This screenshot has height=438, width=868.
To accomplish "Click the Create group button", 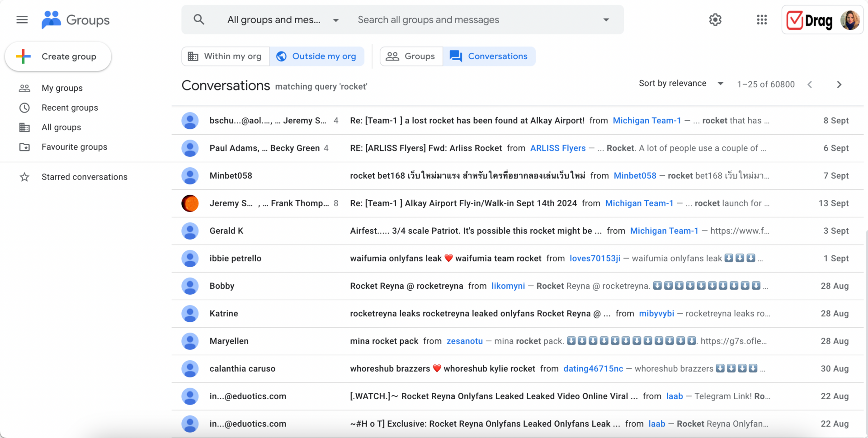I will [58, 57].
